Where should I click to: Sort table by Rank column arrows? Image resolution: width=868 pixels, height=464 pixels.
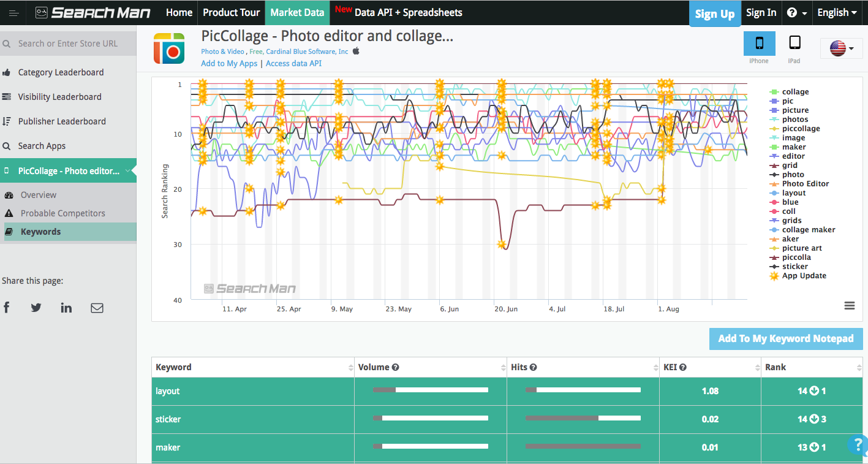[859, 368]
